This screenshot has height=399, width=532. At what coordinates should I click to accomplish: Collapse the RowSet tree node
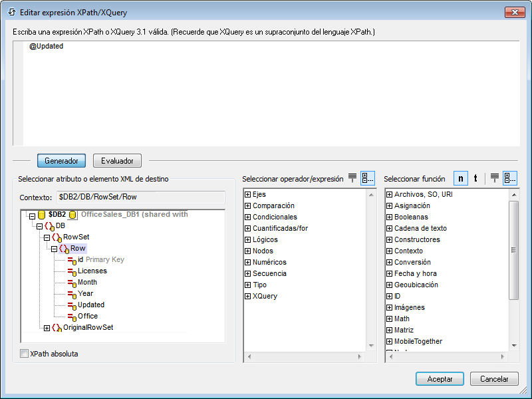click(x=47, y=237)
